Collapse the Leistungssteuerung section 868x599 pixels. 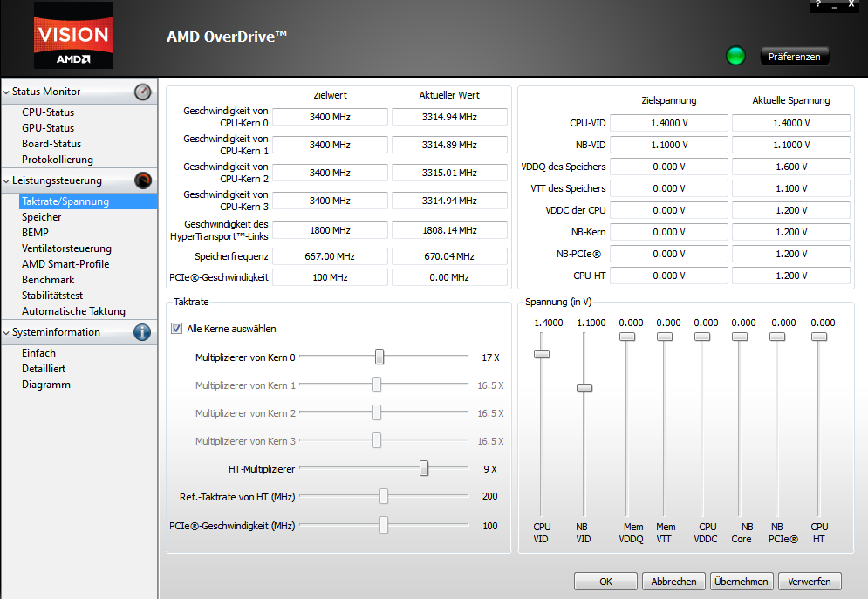pyautogui.click(x=7, y=180)
